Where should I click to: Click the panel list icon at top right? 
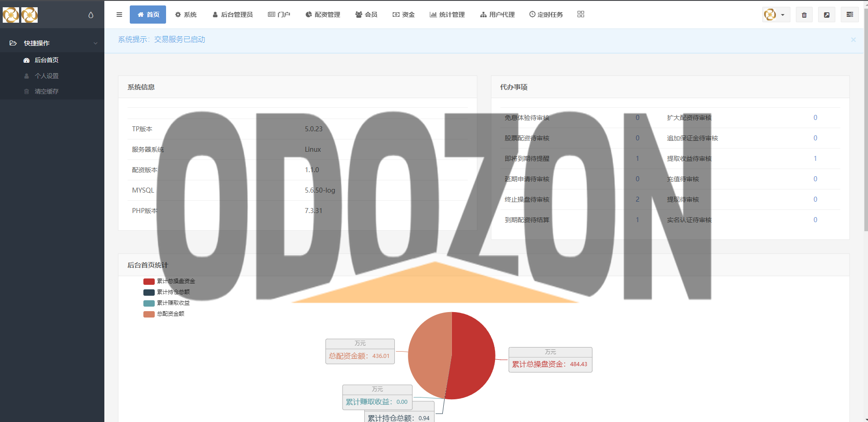pyautogui.click(x=849, y=15)
